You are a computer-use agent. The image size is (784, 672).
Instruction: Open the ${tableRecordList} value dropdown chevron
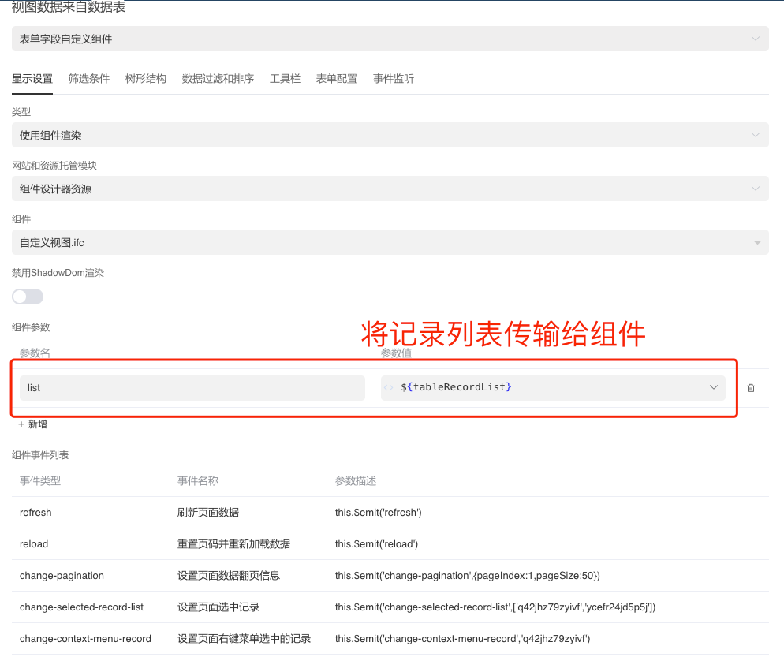click(x=714, y=387)
